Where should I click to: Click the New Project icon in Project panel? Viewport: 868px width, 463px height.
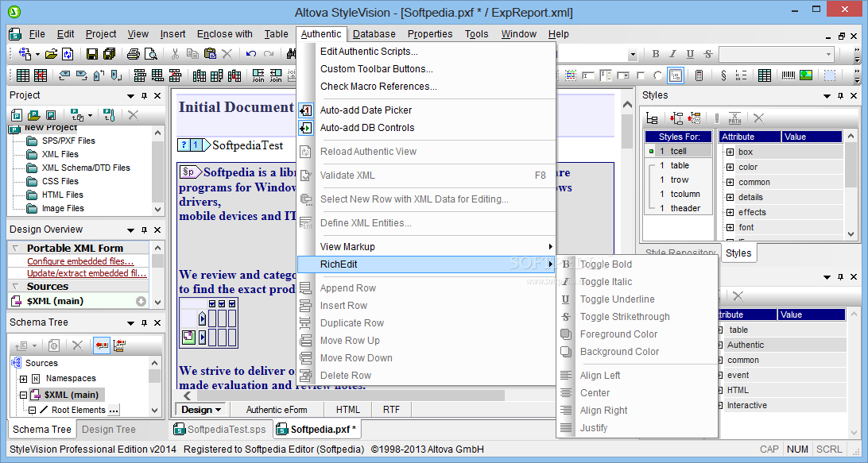[17, 115]
